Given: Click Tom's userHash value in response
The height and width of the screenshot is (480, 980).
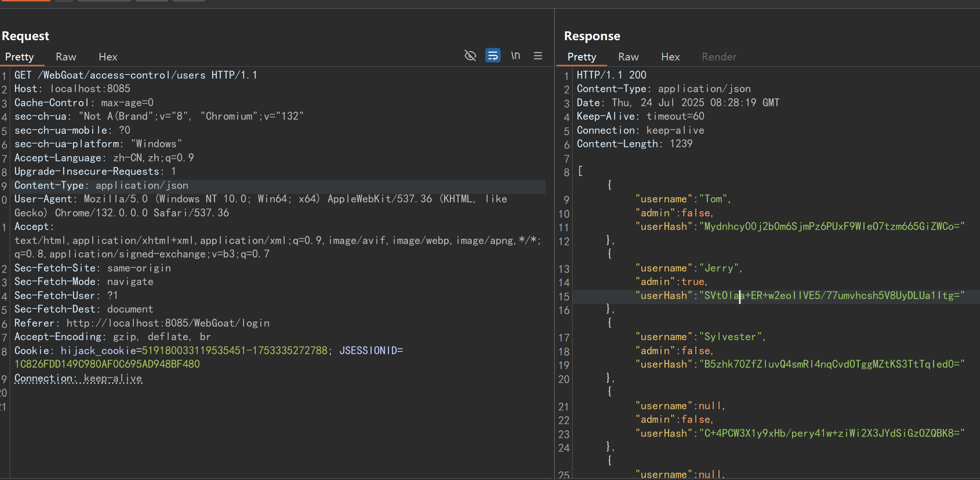Looking at the screenshot, I should click(832, 227).
